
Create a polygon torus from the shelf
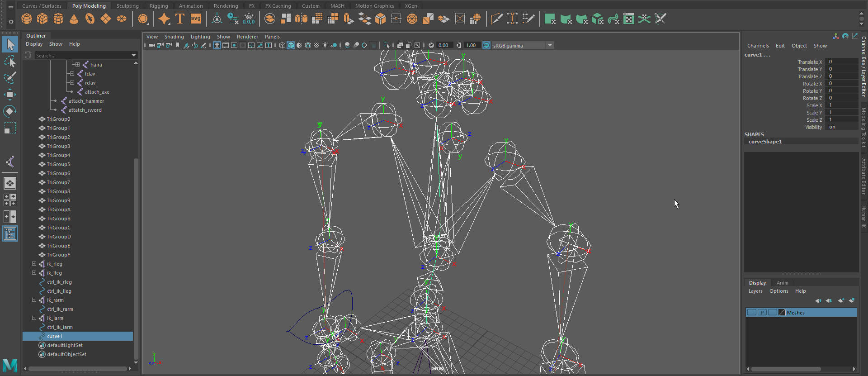click(x=90, y=19)
